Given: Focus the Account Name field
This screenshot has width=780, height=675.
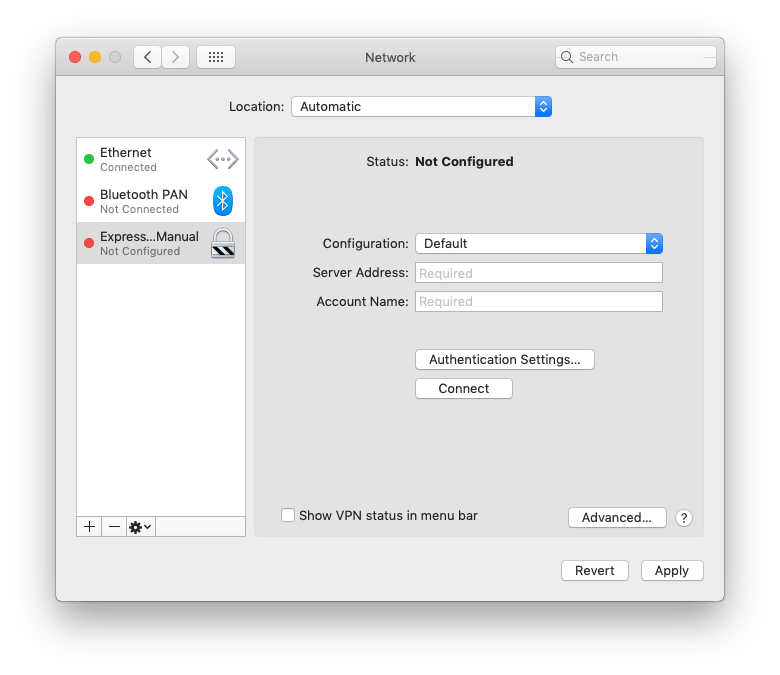Looking at the screenshot, I should (539, 301).
